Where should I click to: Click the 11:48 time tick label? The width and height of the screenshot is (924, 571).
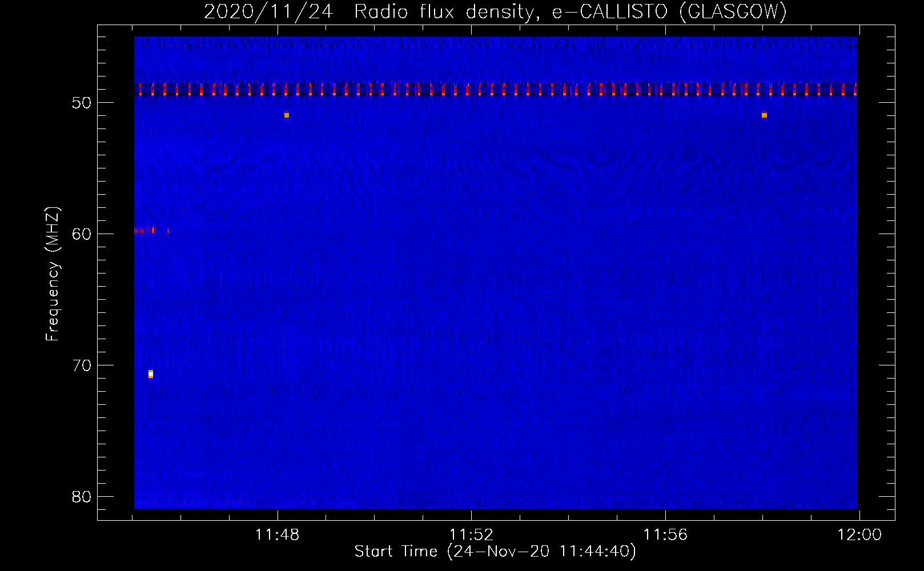[277, 535]
